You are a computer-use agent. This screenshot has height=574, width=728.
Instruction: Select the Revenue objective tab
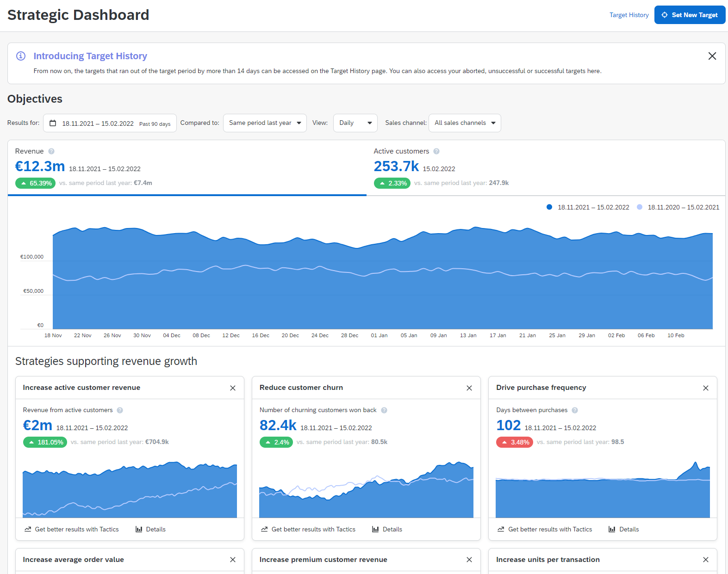(187, 167)
